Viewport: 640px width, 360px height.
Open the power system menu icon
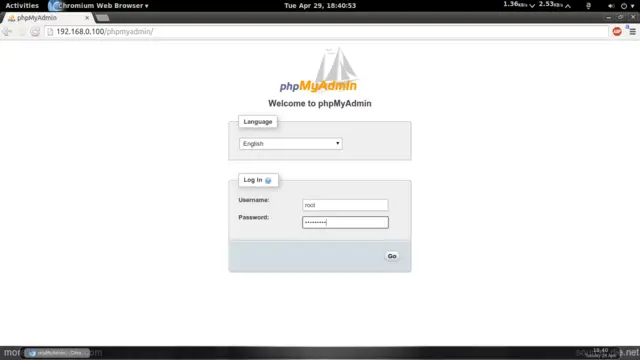point(624,6)
